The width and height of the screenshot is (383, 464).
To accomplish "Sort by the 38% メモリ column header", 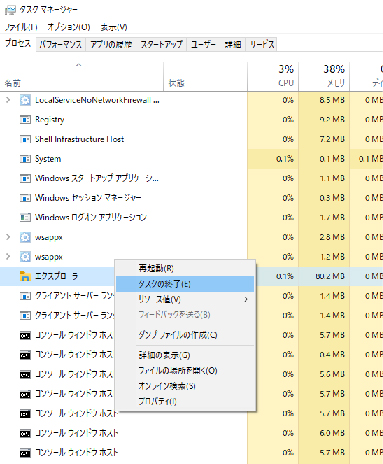I will point(324,77).
